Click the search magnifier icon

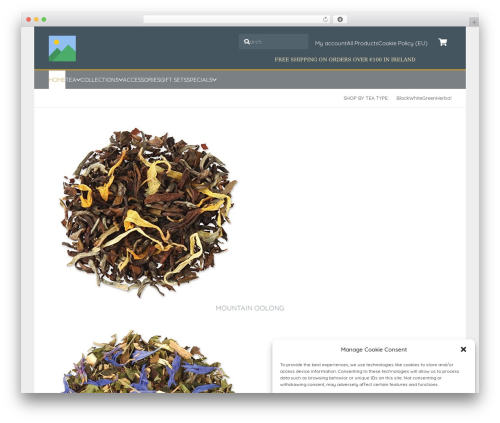[x=247, y=42]
